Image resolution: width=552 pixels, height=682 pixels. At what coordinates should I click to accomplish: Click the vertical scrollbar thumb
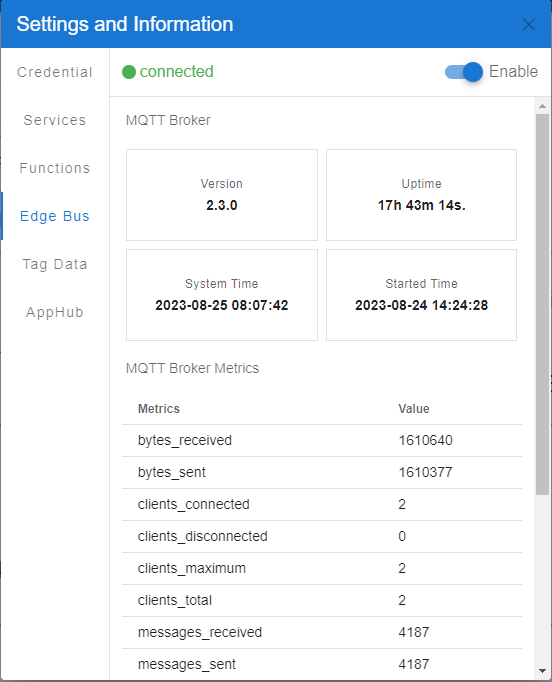pos(542,304)
